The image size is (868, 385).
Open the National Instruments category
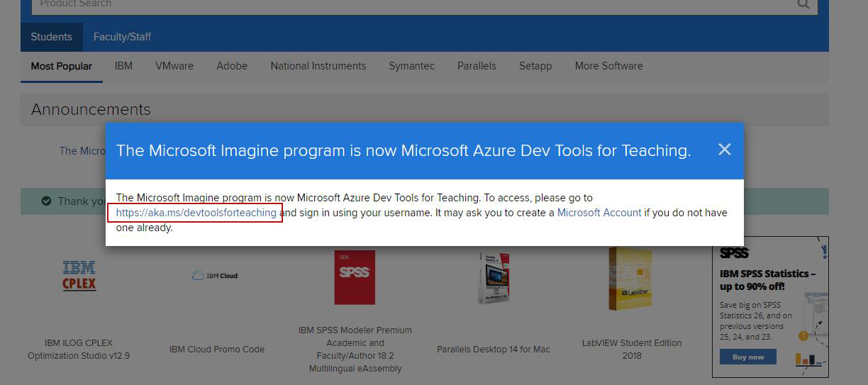point(318,66)
